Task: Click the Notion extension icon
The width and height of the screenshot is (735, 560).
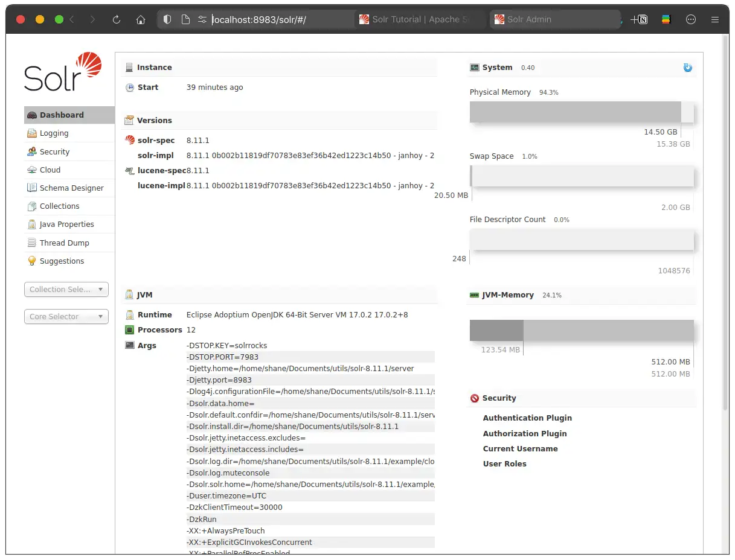Action: (x=643, y=19)
